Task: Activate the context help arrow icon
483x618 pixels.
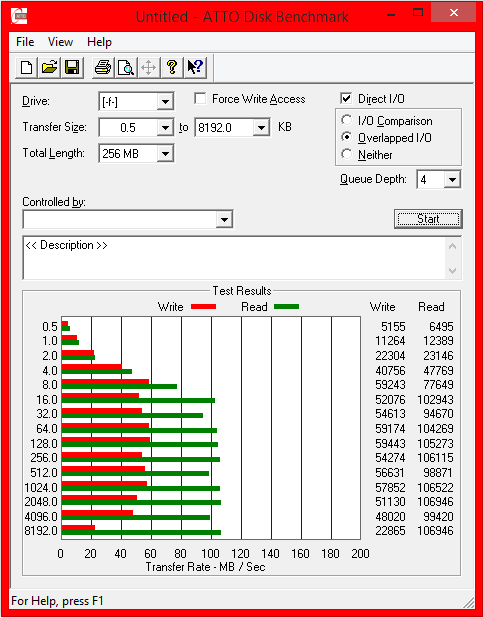Action: tap(195, 67)
